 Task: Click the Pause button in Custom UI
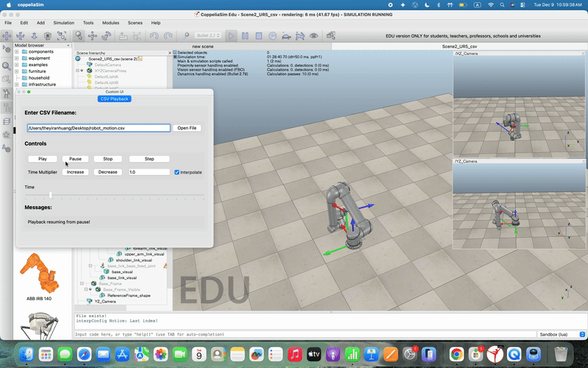(75, 159)
